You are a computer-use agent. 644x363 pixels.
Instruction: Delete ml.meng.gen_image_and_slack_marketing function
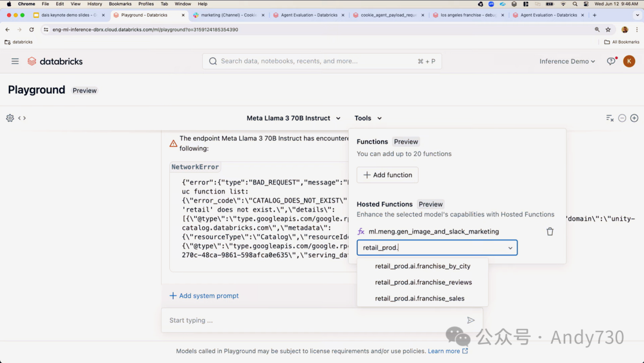point(550,232)
